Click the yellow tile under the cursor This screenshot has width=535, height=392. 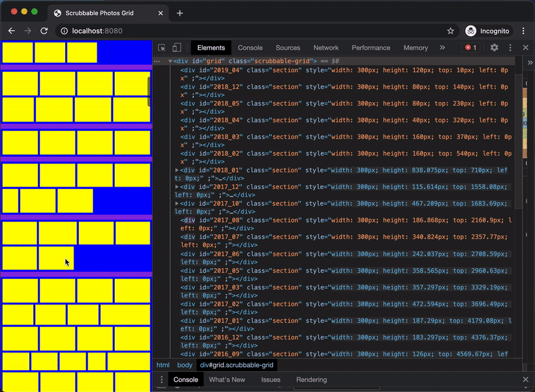pyautogui.click(x=57, y=258)
